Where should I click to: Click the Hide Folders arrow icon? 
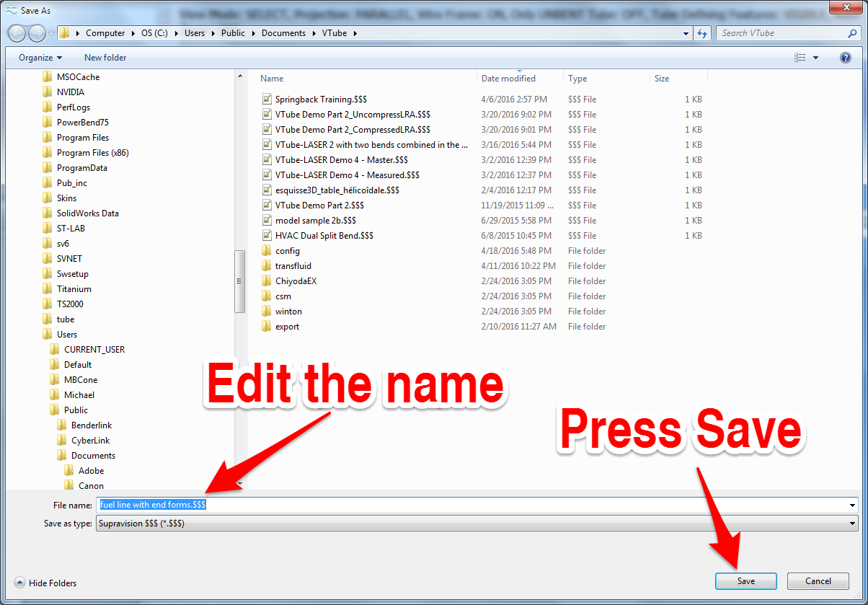[19, 583]
